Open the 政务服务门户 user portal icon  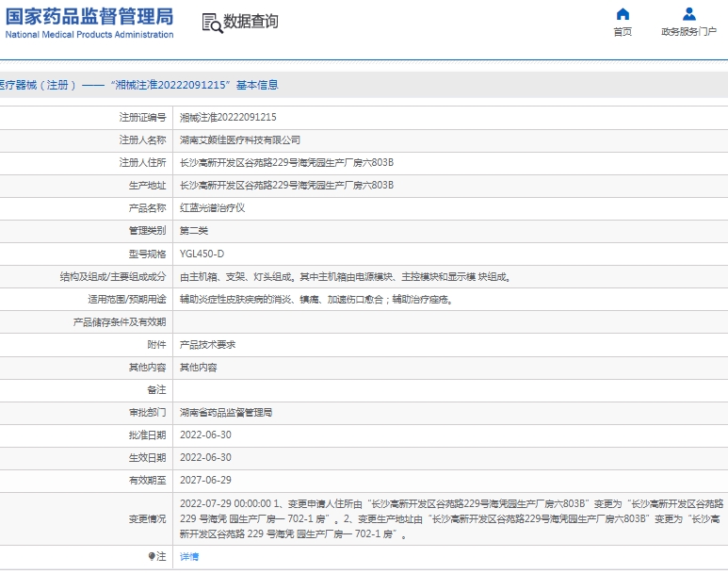click(x=689, y=14)
